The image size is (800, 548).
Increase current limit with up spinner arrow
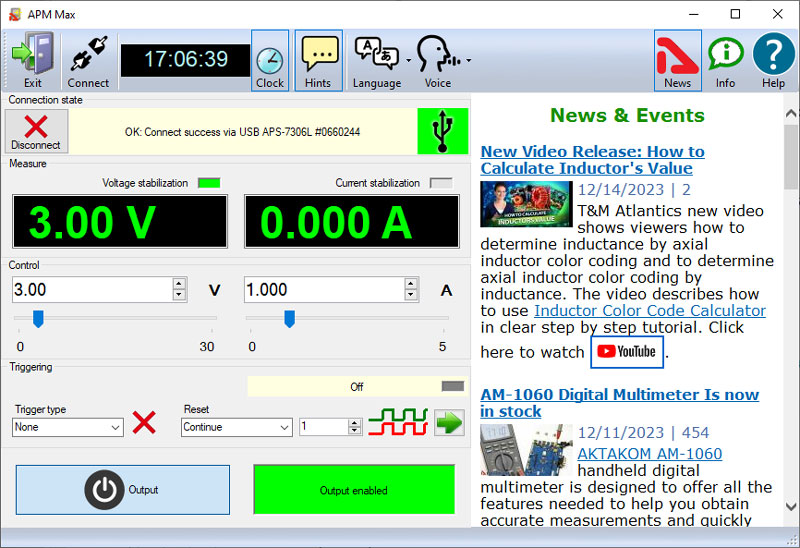point(411,284)
